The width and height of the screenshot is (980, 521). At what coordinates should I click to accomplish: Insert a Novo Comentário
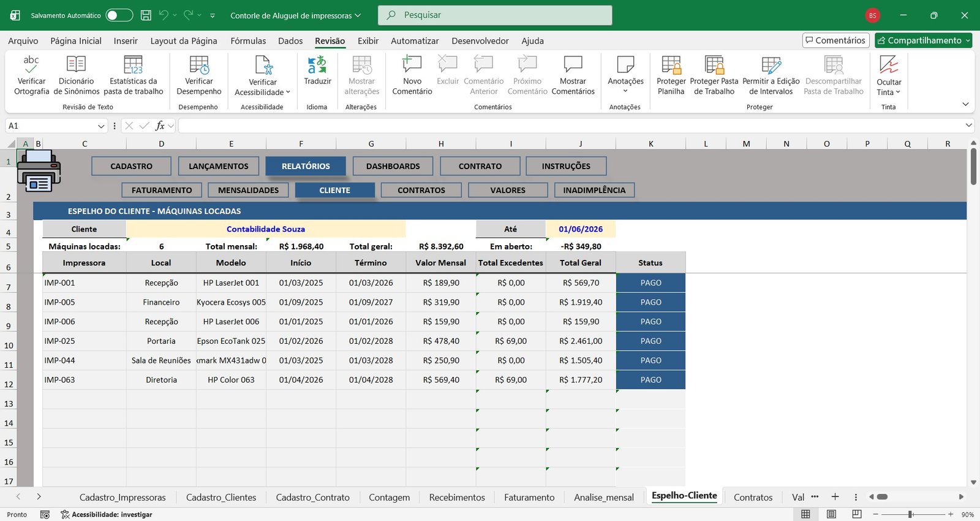click(412, 75)
